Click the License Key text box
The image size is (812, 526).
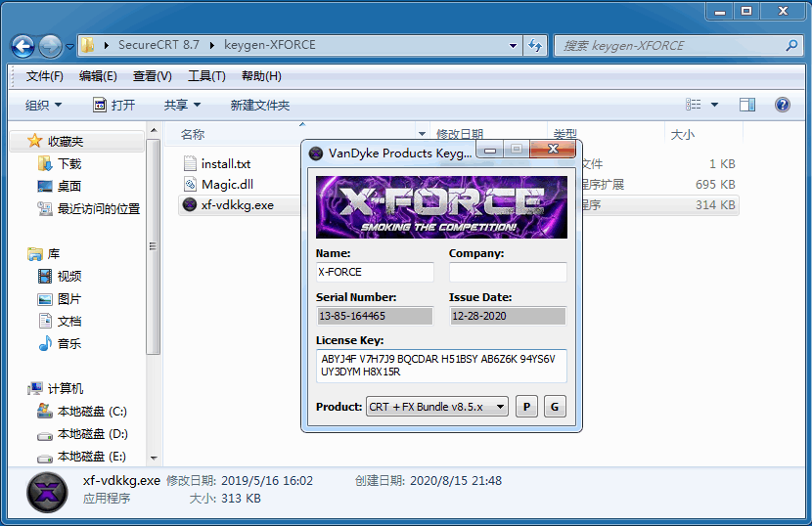(441, 366)
